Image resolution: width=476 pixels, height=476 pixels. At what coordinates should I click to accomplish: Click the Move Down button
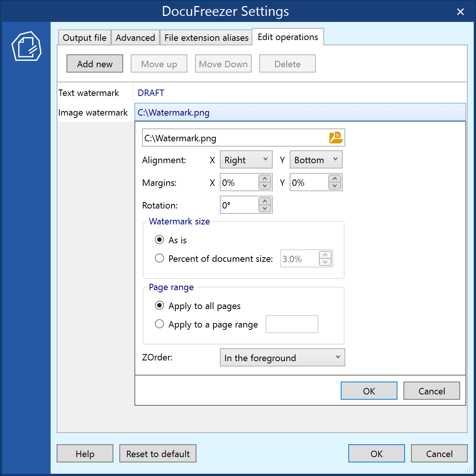coord(223,64)
